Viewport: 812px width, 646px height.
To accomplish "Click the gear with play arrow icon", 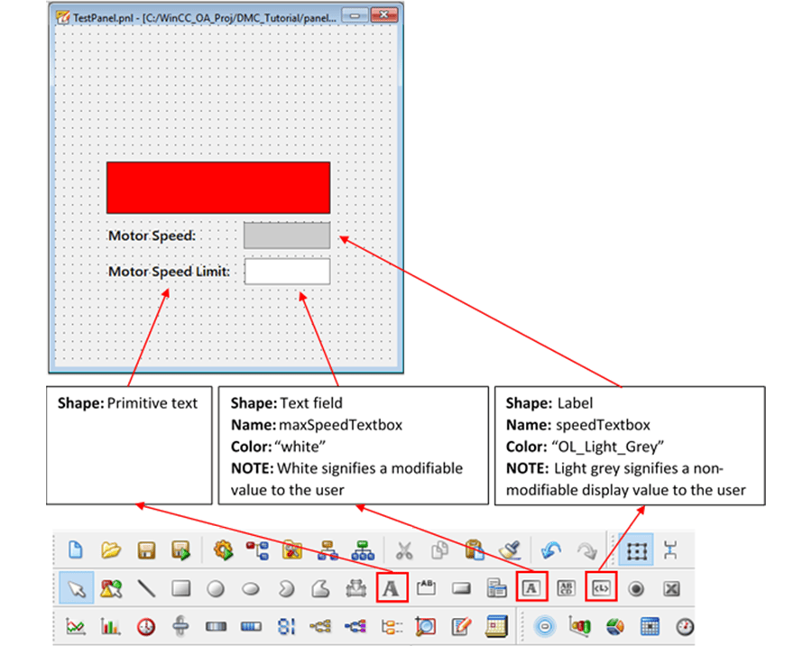I will (223, 549).
